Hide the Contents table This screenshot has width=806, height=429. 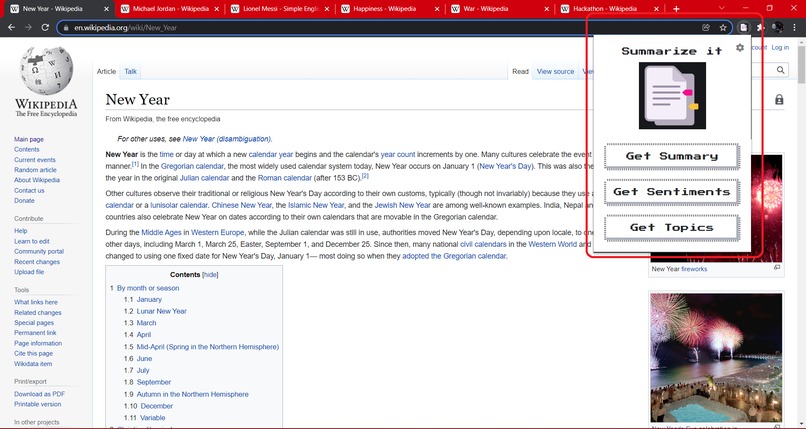click(210, 275)
